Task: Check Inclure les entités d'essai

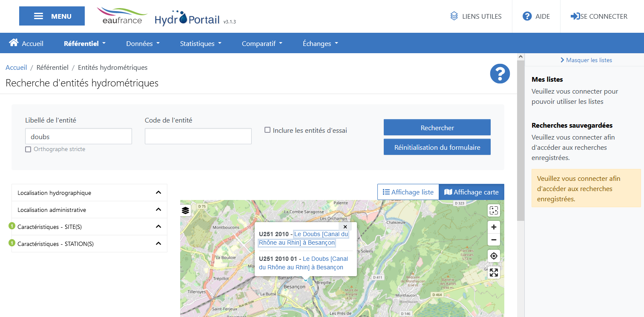Action: pos(267,130)
